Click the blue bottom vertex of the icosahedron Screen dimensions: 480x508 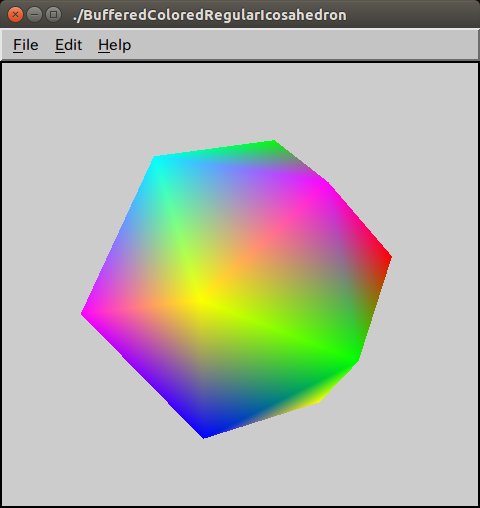(204, 435)
